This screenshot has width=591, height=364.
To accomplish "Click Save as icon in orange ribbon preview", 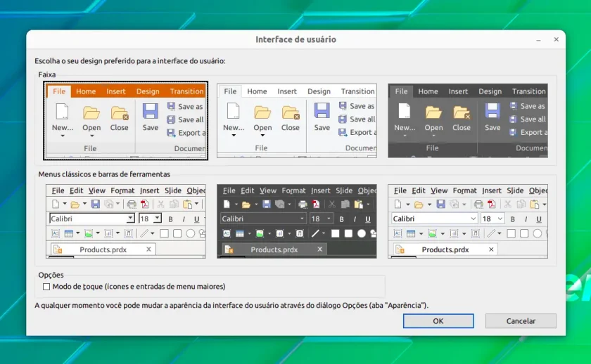I will point(171,106).
